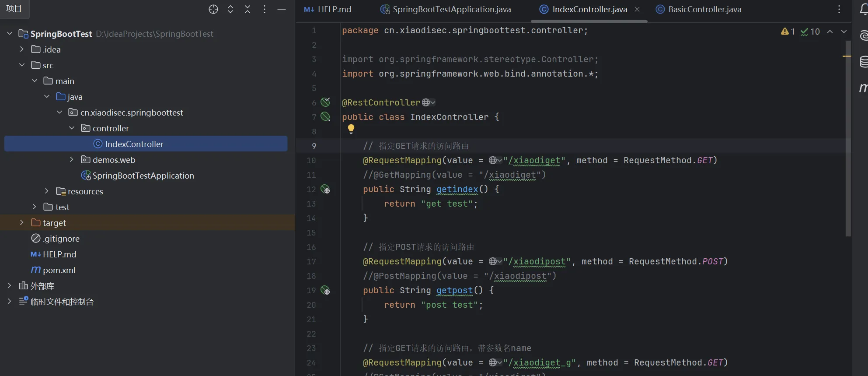Click the intention lightbulb on line 8

(x=351, y=129)
